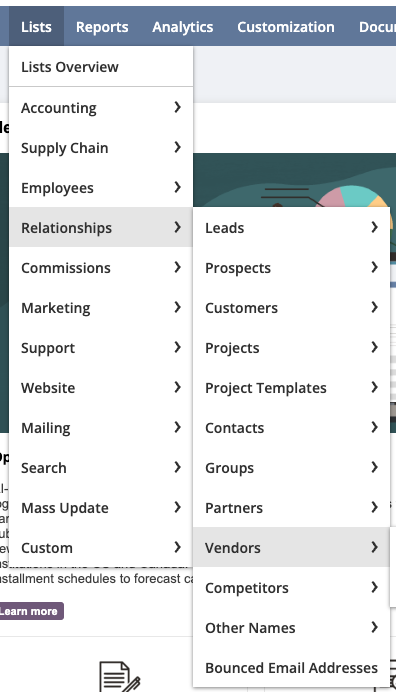396x692 pixels.
Task: Click the Support menu item
Action: tap(101, 348)
